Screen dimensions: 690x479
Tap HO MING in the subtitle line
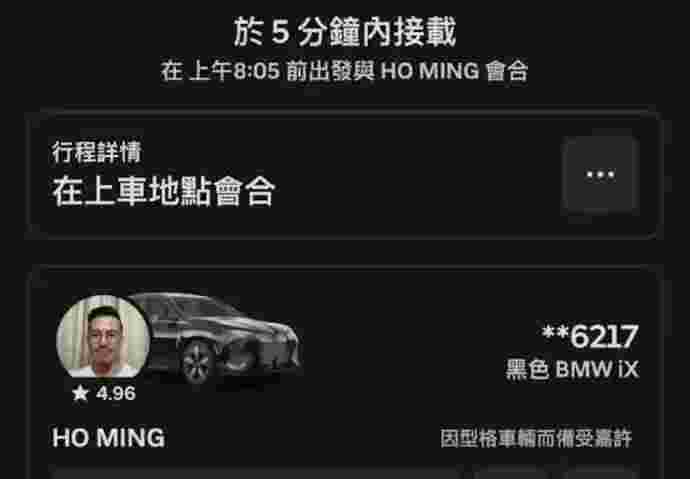coord(430,71)
